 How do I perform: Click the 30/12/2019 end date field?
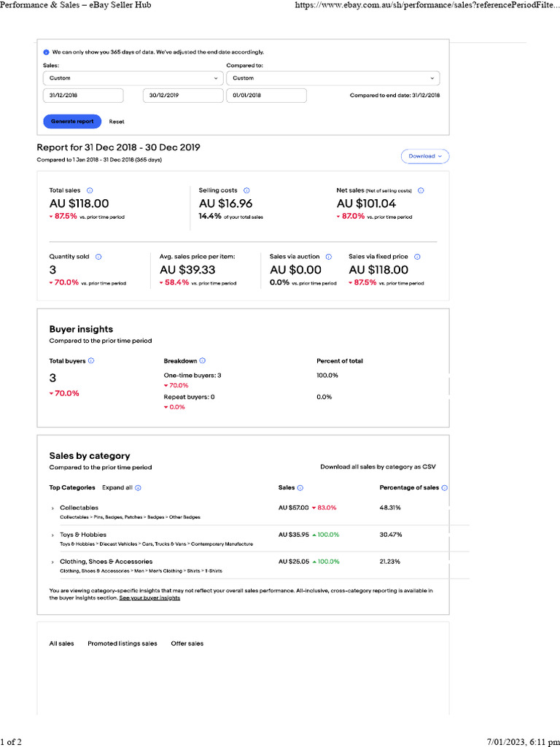coord(183,96)
